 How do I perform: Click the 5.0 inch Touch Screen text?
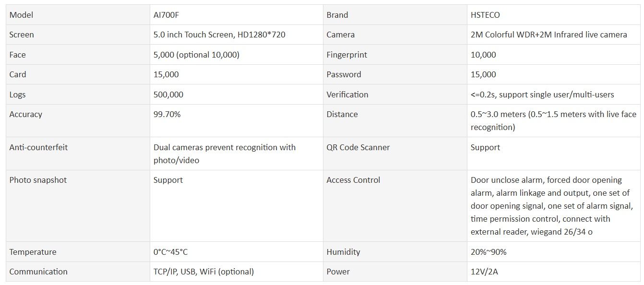coord(219,35)
